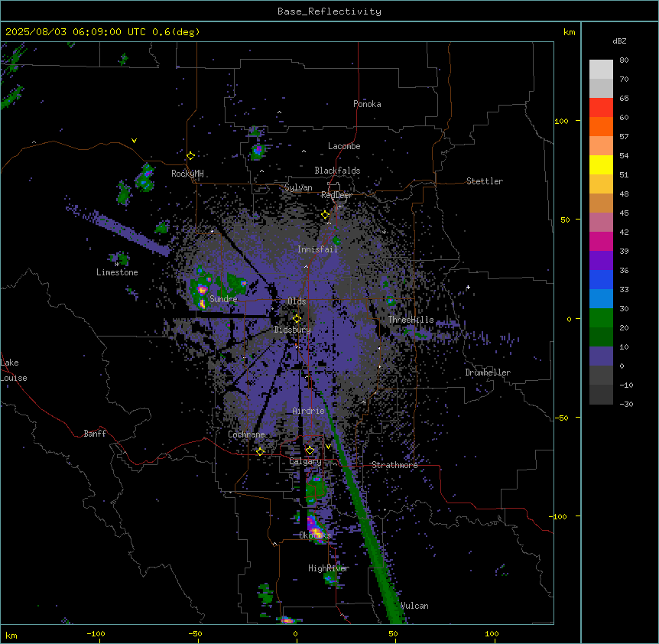The width and height of the screenshot is (659, 644).
Task: Select the bright green 30-20 dBZ legend swatch
Action: click(601, 318)
